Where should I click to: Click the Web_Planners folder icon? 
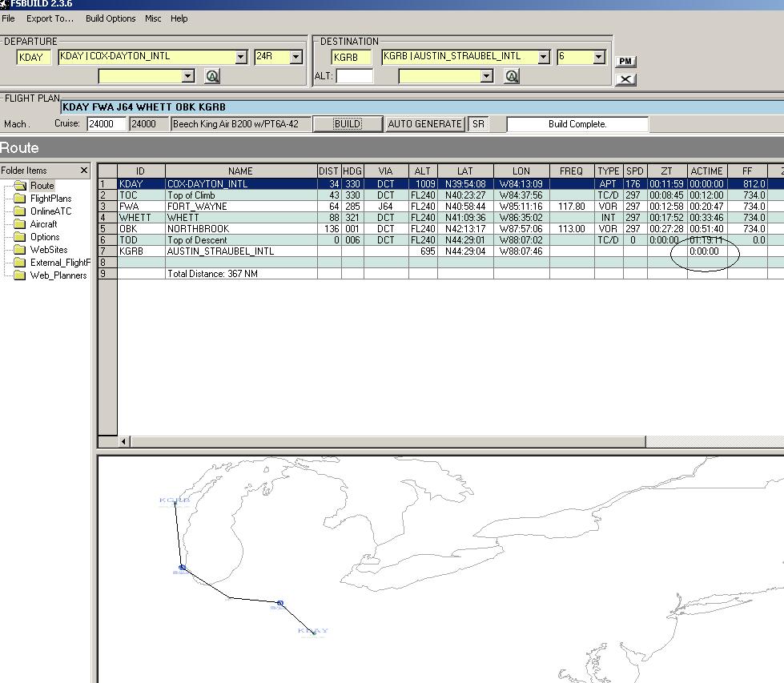(x=20, y=275)
